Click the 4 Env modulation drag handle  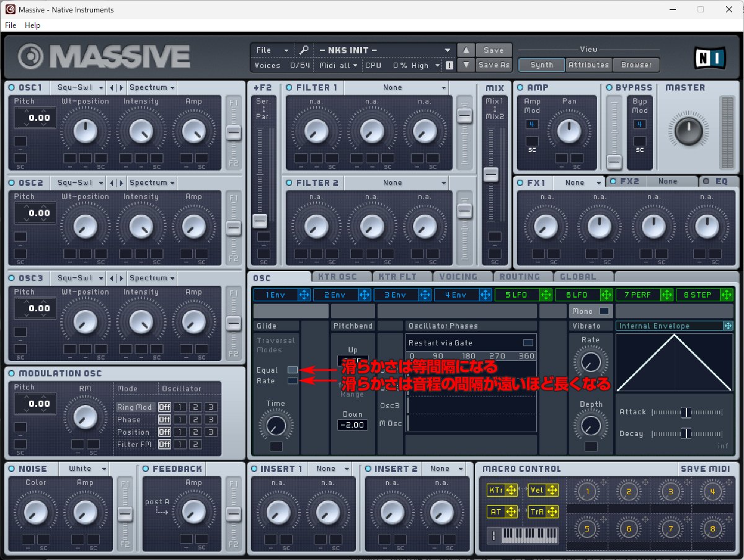tap(485, 295)
